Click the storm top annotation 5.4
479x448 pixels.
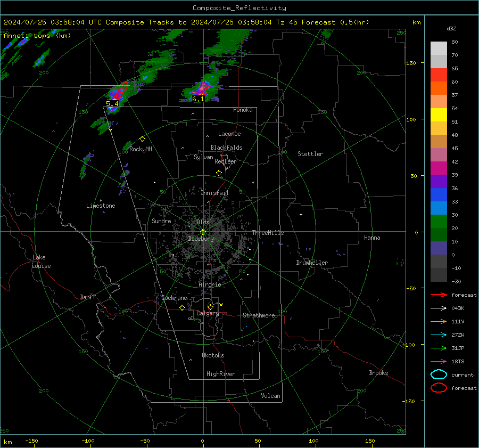pos(112,104)
